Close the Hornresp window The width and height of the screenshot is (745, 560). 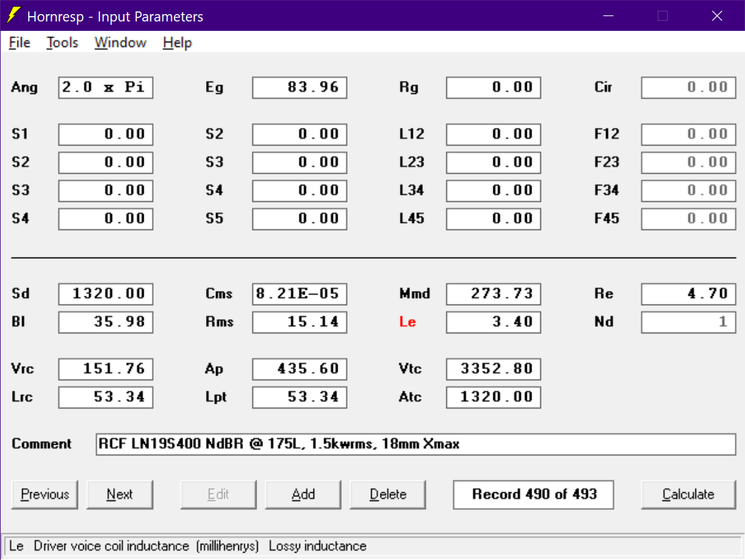[x=717, y=15]
